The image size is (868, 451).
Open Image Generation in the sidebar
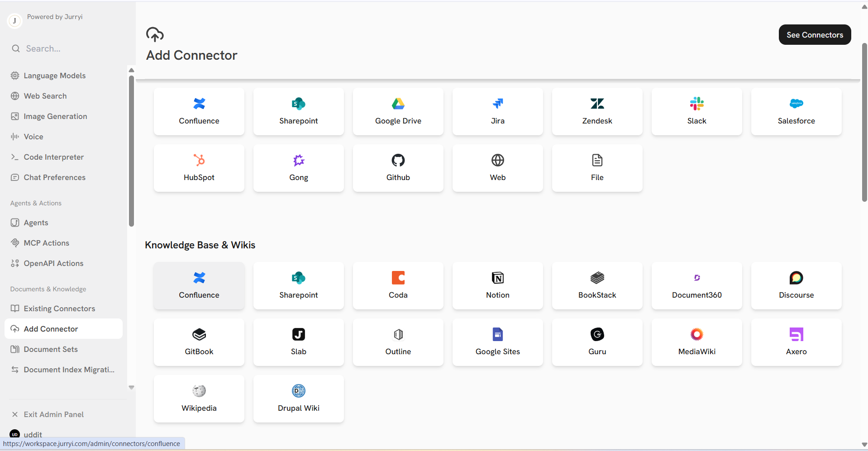pyautogui.click(x=63, y=116)
